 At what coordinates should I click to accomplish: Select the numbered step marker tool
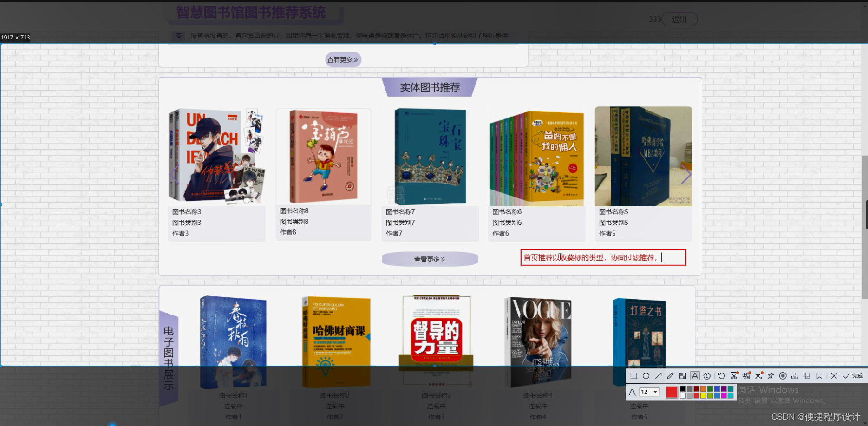tap(707, 376)
